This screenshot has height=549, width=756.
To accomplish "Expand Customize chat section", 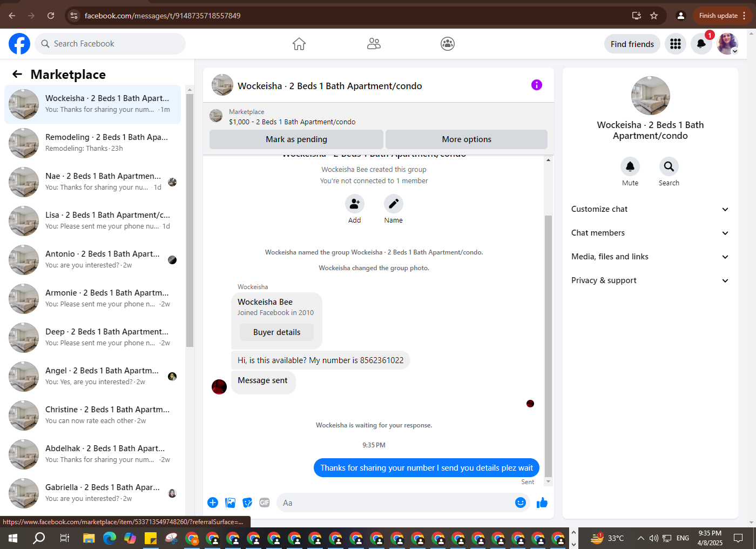I will point(650,209).
